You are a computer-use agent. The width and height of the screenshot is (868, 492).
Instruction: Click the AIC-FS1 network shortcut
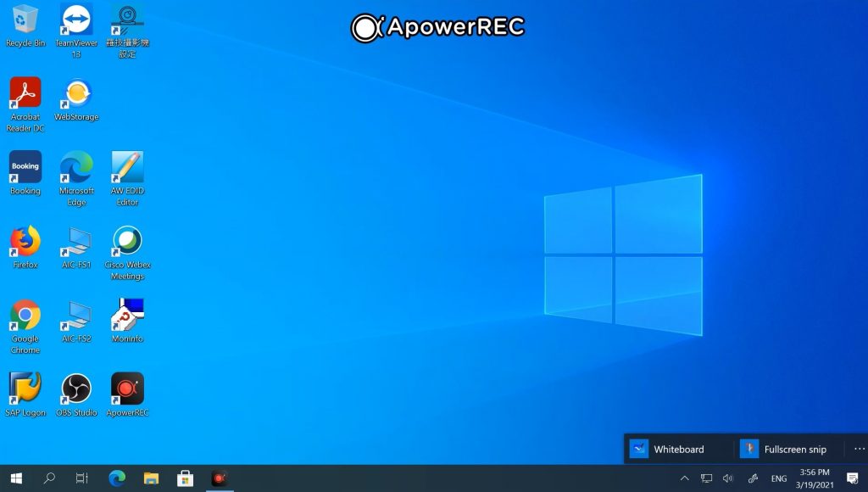click(x=75, y=247)
